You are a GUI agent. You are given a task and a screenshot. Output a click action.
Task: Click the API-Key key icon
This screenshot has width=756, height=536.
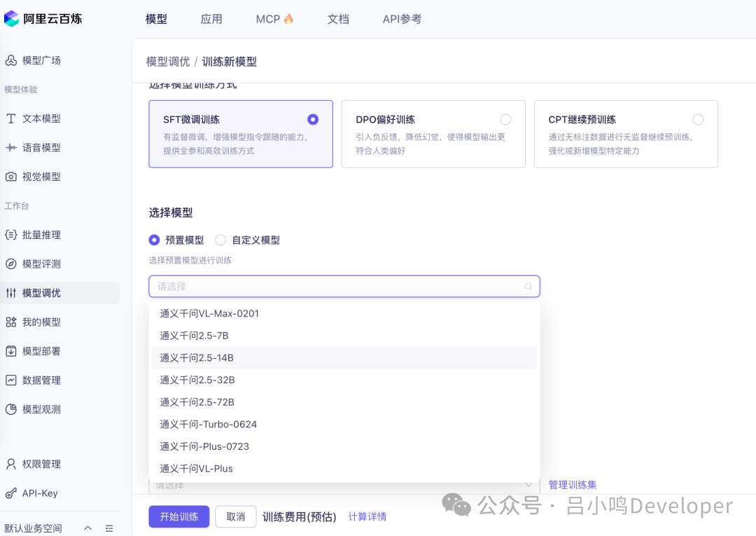pos(10,493)
